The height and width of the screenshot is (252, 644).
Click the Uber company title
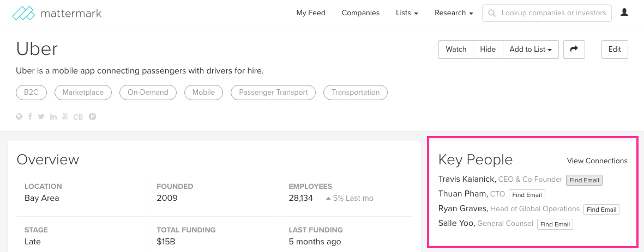pos(37,49)
